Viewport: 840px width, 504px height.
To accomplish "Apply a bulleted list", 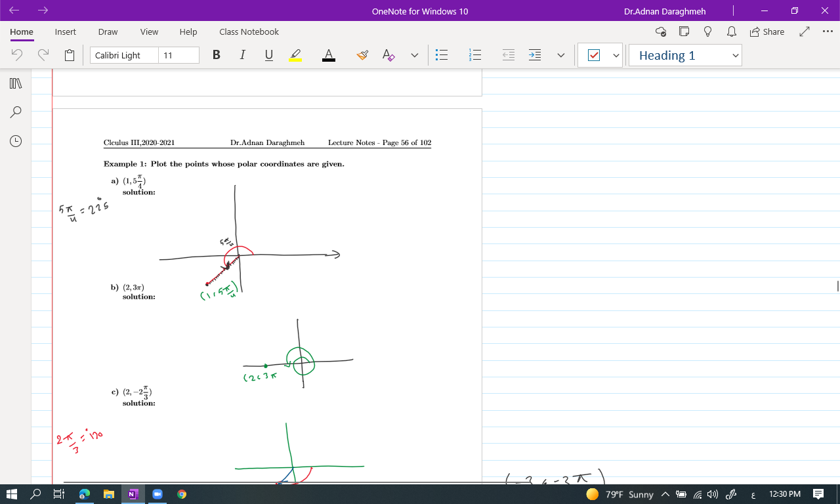I will (x=442, y=55).
